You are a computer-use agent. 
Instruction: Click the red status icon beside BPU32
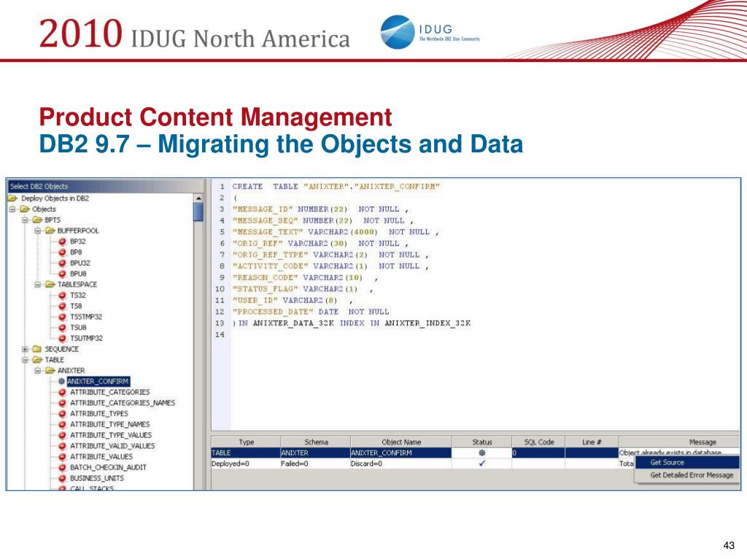click(62, 262)
